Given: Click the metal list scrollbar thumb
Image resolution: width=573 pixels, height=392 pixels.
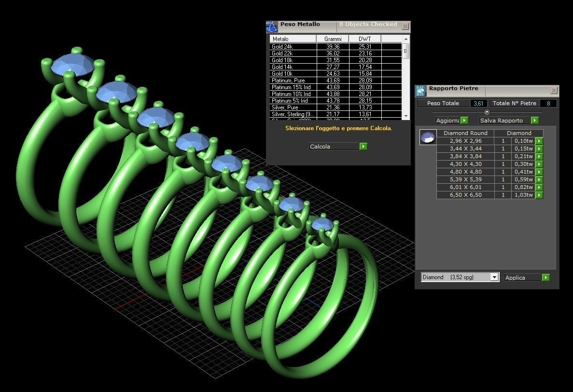Looking at the screenshot, I should tap(405, 51).
